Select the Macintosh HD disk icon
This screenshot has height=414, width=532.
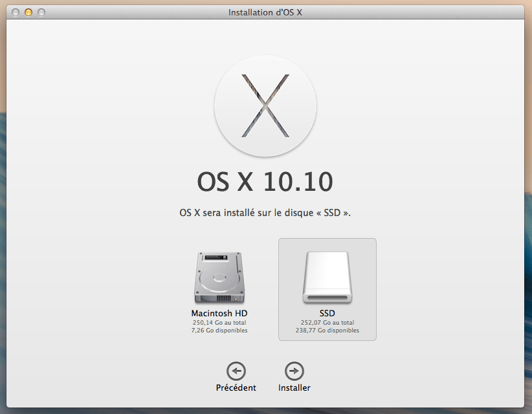pyautogui.click(x=219, y=278)
